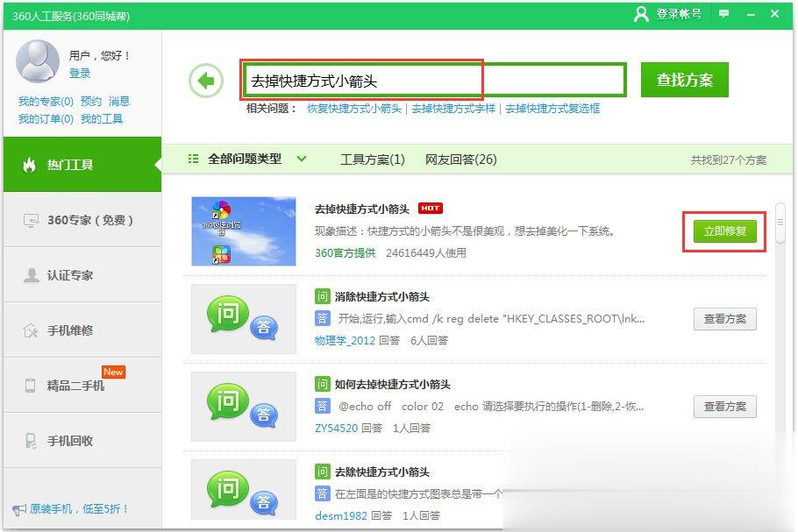
Task: Click the answerer name desm1982
Action: tap(341, 515)
